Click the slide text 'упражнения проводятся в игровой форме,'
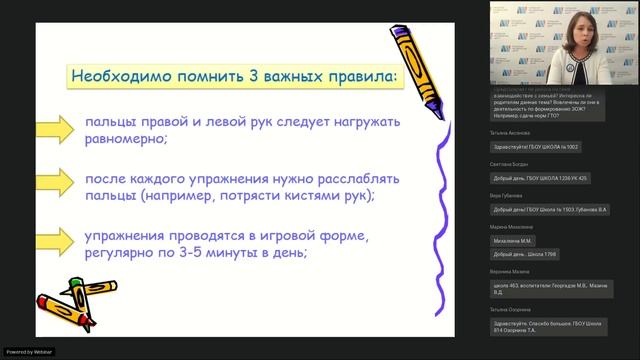Image resolution: width=640 pixels, height=360 pixels. coord(227,236)
